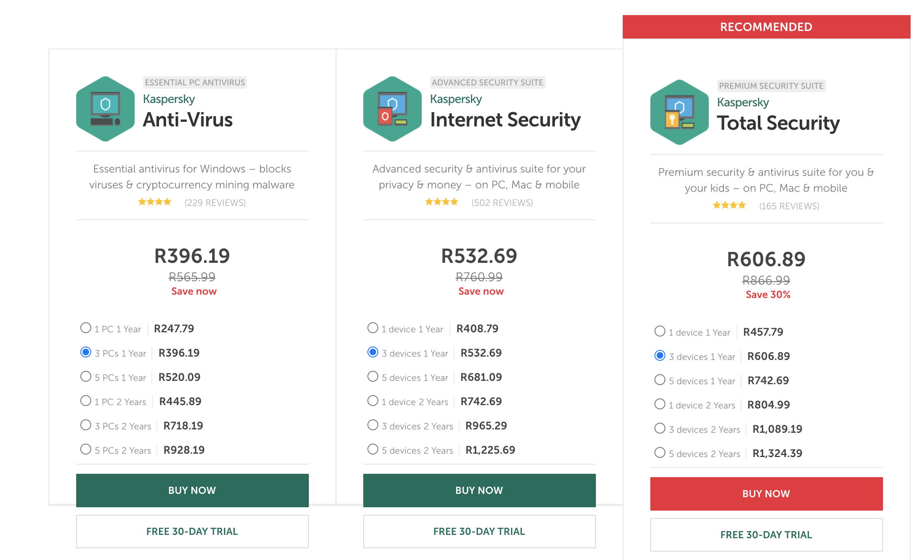
Task: Open the 229 Reviews link
Action: point(215,203)
